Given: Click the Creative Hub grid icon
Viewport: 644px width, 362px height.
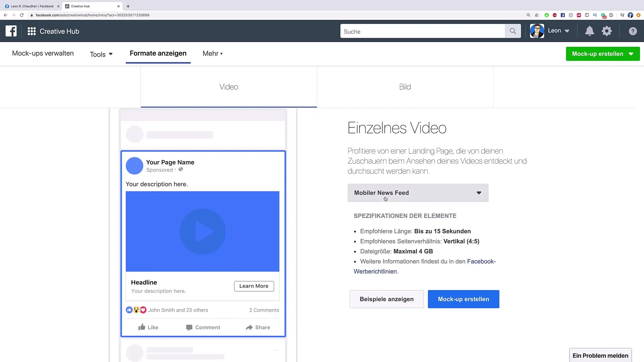Looking at the screenshot, I should [32, 31].
